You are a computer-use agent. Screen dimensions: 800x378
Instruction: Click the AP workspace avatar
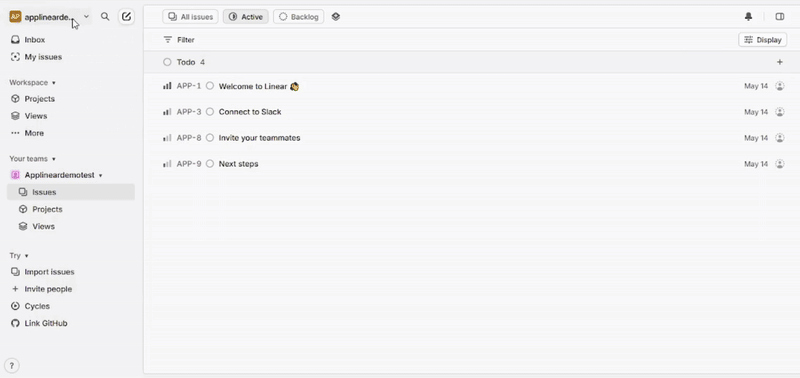[15, 17]
